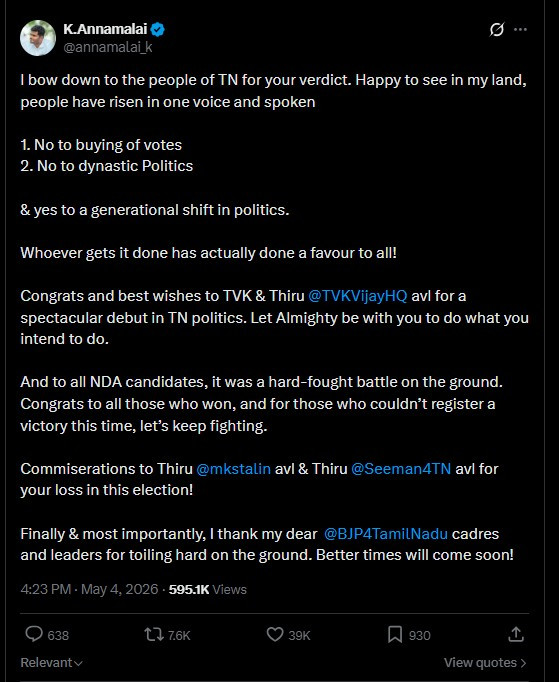Expand the Relevant sort dropdown

click(51, 662)
